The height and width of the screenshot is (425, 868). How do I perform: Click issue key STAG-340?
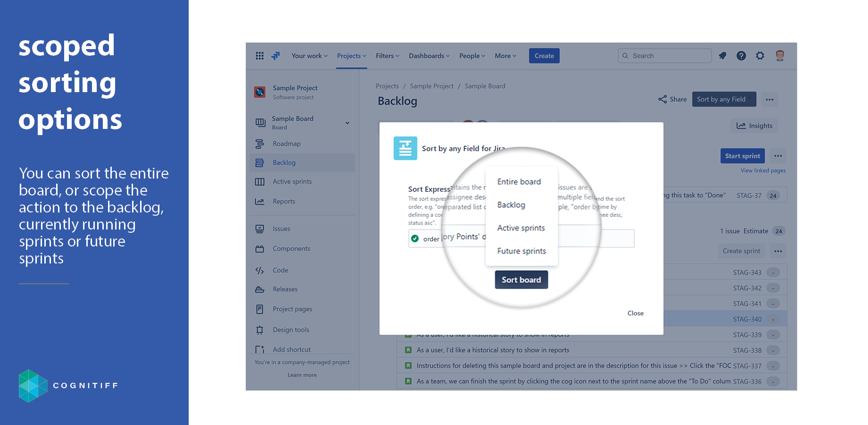747,319
